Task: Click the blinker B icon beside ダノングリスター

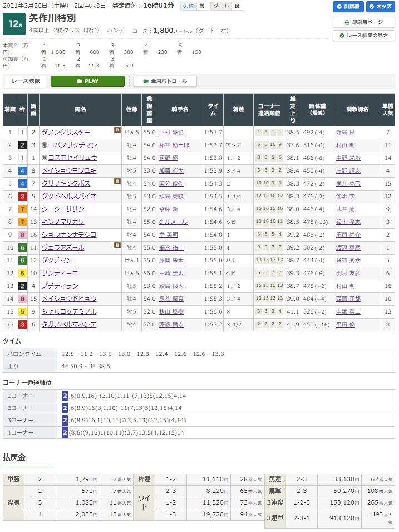Action: (x=117, y=131)
